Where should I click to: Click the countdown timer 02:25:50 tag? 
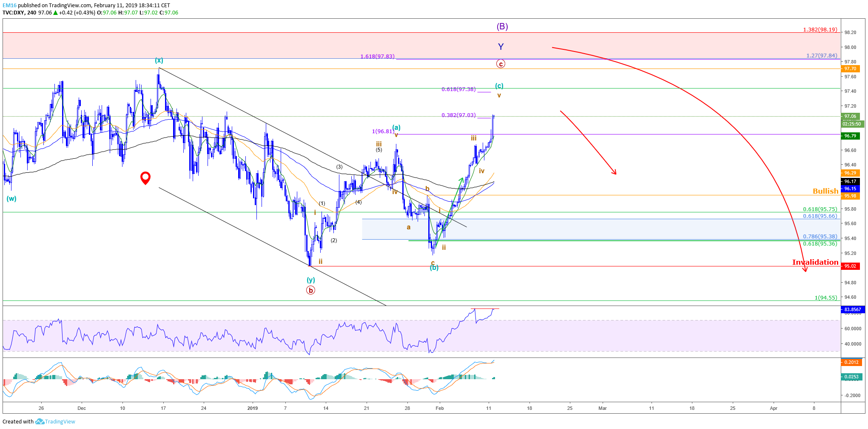852,124
